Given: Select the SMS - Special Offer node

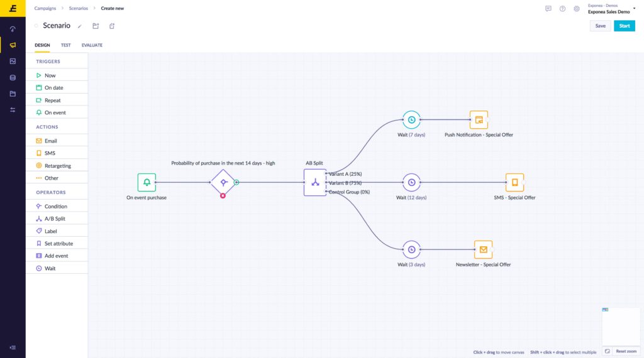Looking at the screenshot, I should point(514,182).
